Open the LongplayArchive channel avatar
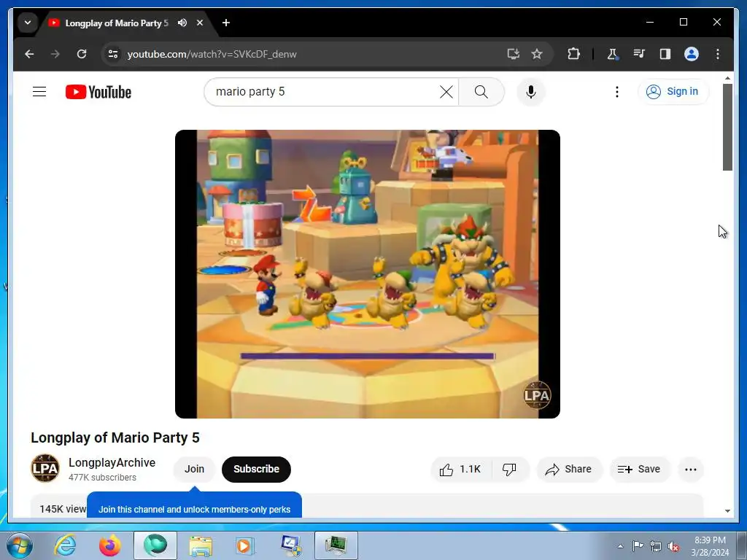 45,468
